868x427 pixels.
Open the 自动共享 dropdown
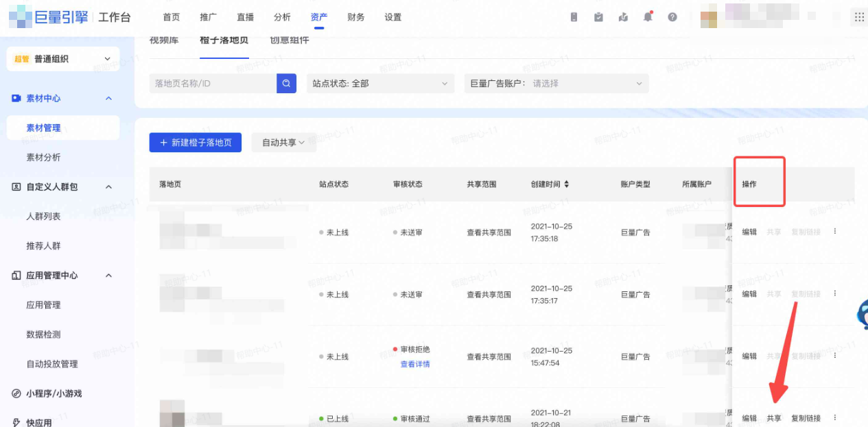pyautogui.click(x=283, y=143)
